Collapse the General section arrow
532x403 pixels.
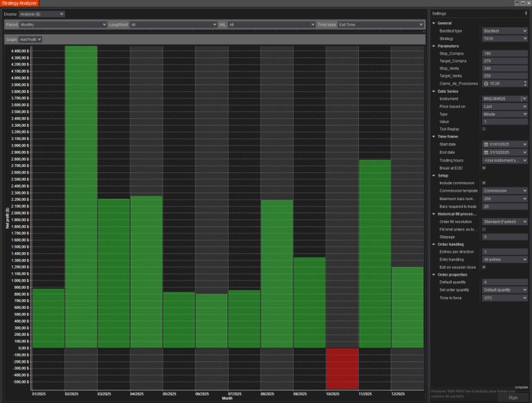point(434,24)
